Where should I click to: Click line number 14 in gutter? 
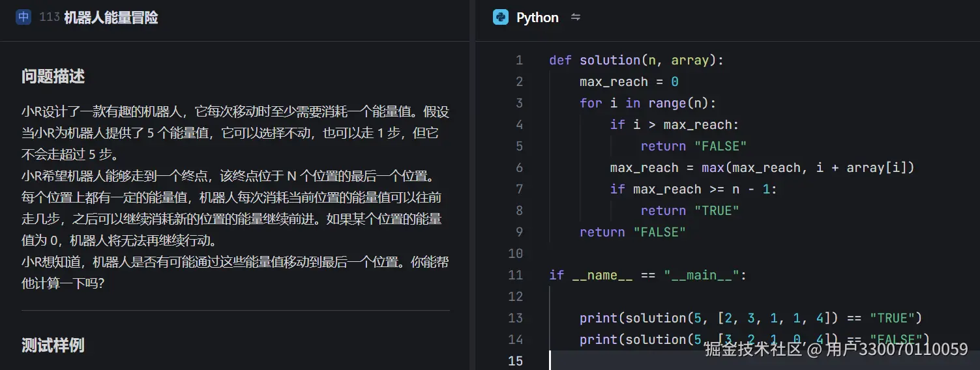pyautogui.click(x=516, y=339)
